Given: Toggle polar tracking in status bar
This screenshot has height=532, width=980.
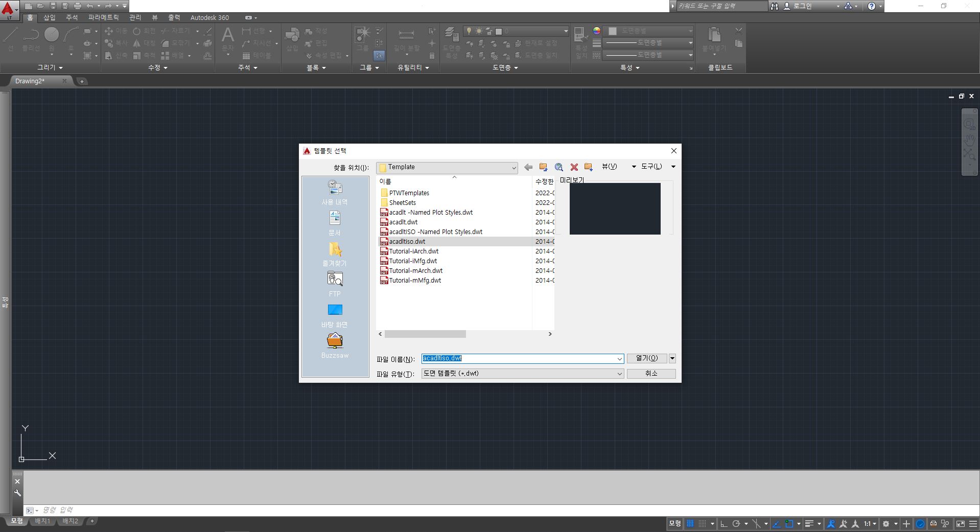Looking at the screenshot, I should click(x=736, y=524).
